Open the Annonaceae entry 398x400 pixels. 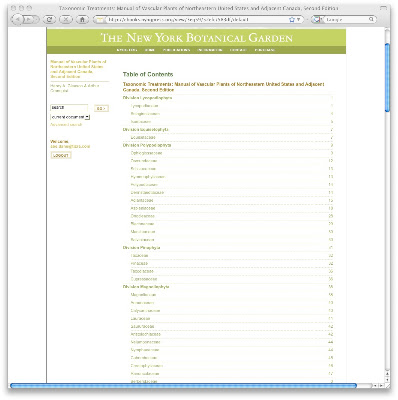(x=142, y=303)
